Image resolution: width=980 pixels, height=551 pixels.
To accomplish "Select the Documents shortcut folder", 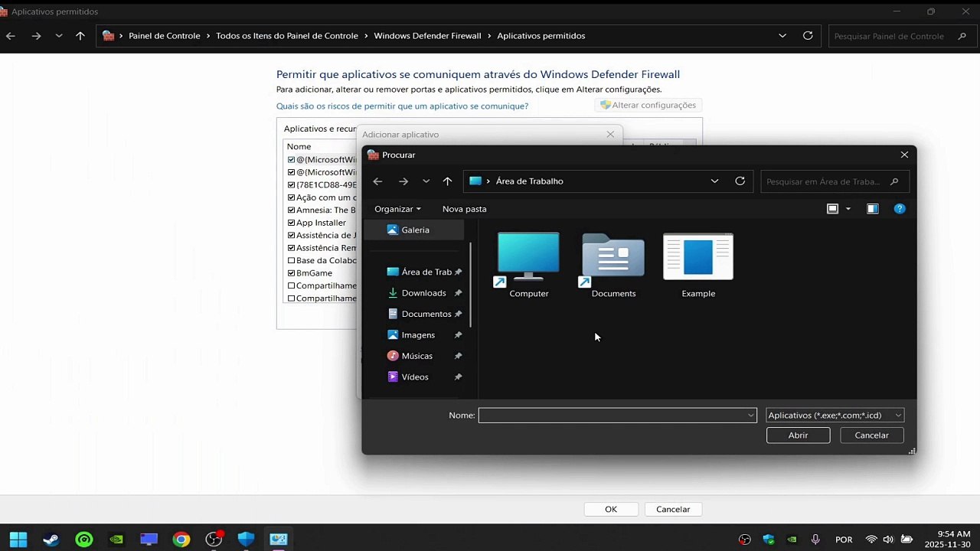I will click(613, 266).
